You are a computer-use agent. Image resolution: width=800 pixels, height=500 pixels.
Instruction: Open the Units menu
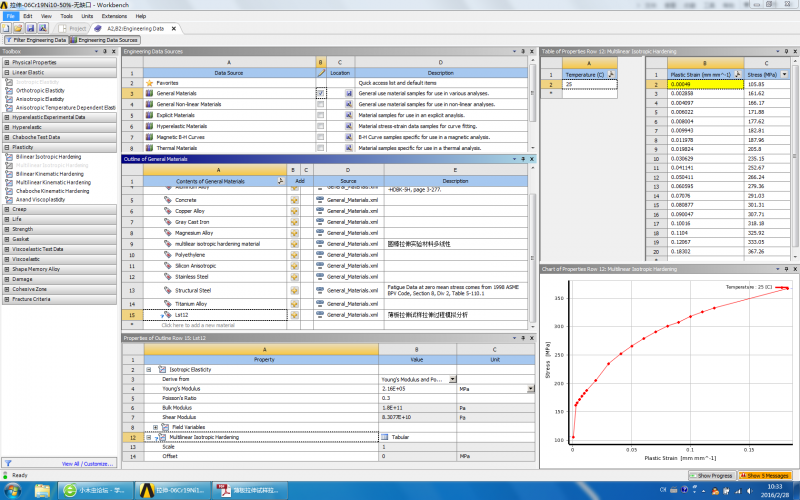coord(88,17)
